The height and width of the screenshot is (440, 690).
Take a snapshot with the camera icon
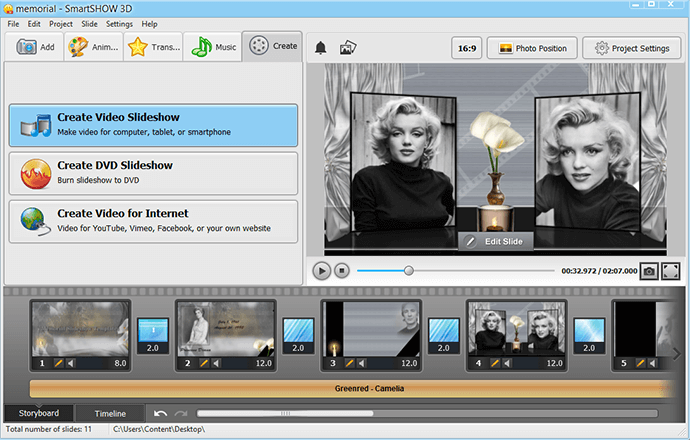(649, 271)
